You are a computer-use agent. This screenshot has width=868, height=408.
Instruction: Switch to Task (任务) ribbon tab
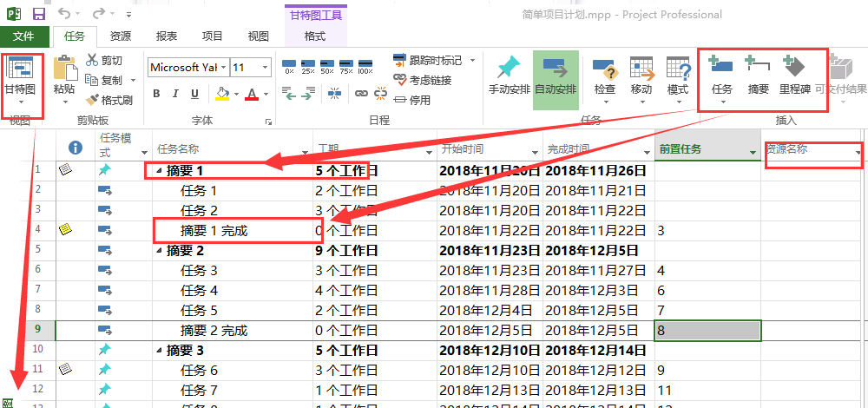click(x=75, y=36)
